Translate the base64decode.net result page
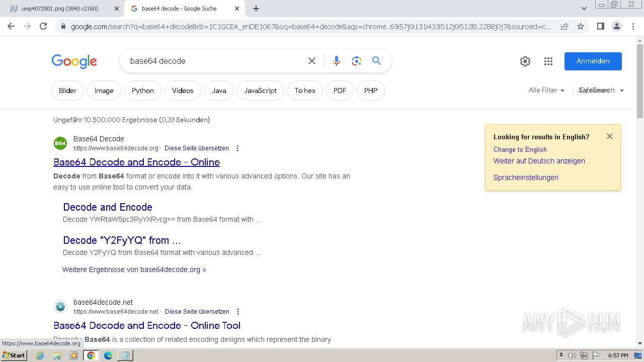The height and width of the screenshot is (362, 644). 197,312
